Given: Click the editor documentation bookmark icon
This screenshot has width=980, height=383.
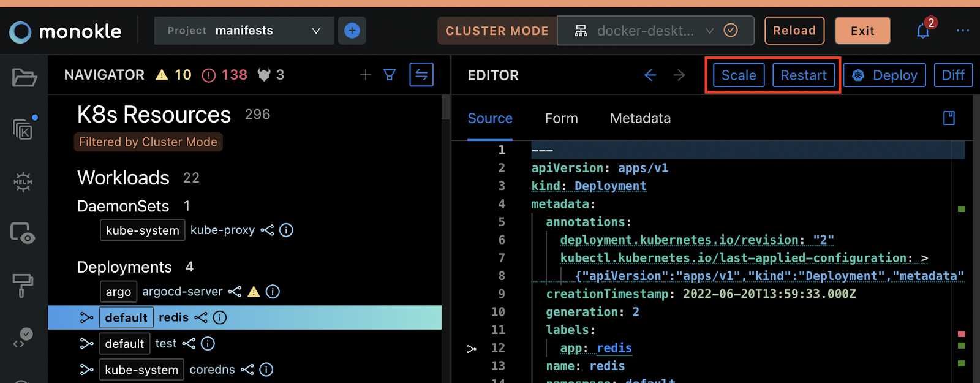Looking at the screenshot, I should click(x=949, y=118).
